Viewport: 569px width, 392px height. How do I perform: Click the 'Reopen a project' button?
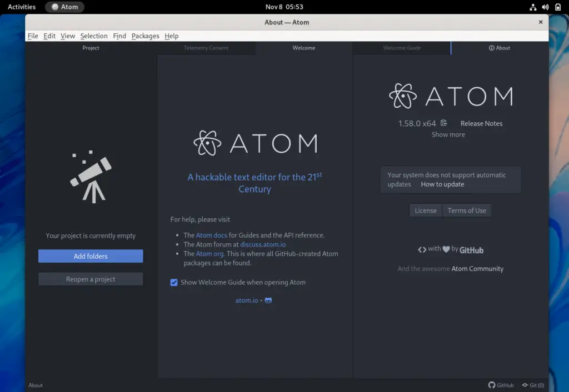(x=90, y=278)
